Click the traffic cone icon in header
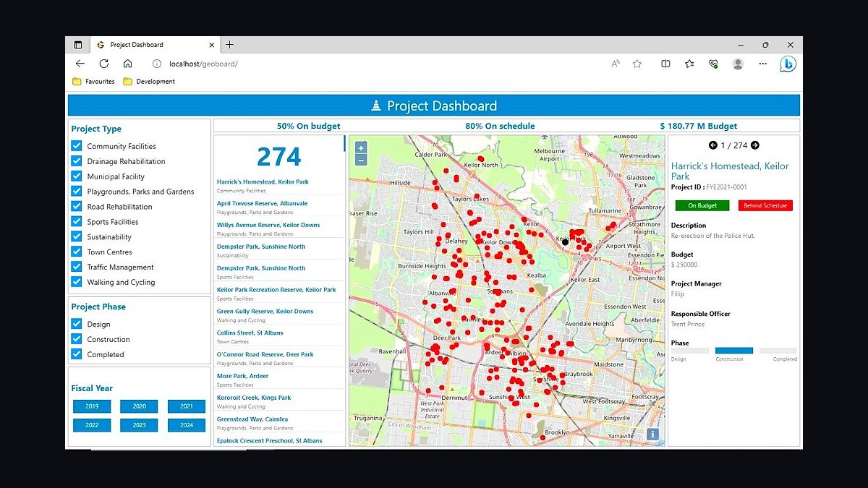Image resolution: width=868 pixels, height=488 pixels. click(x=375, y=106)
